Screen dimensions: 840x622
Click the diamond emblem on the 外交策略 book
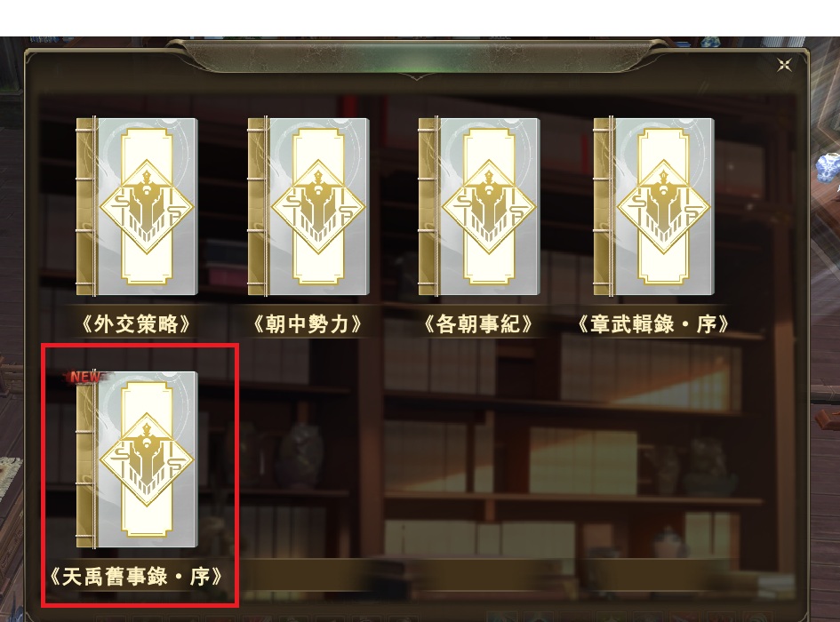coord(147,207)
